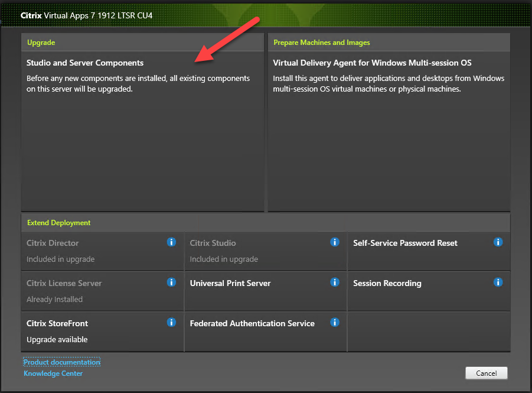This screenshot has height=393, width=532.
Task: Click greyed-out Citrix Director tile
Action: click(x=103, y=251)
